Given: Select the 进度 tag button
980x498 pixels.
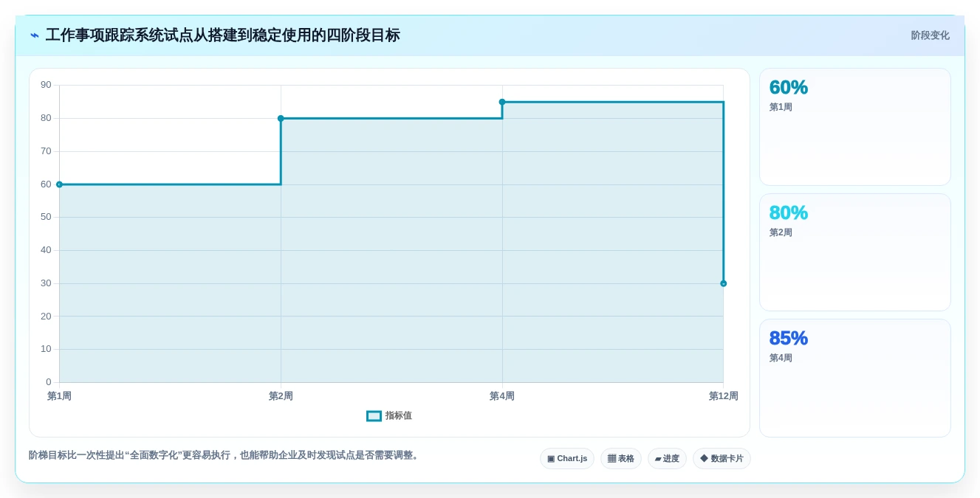Looking at the screenshot, I should [x=667, y=459].
